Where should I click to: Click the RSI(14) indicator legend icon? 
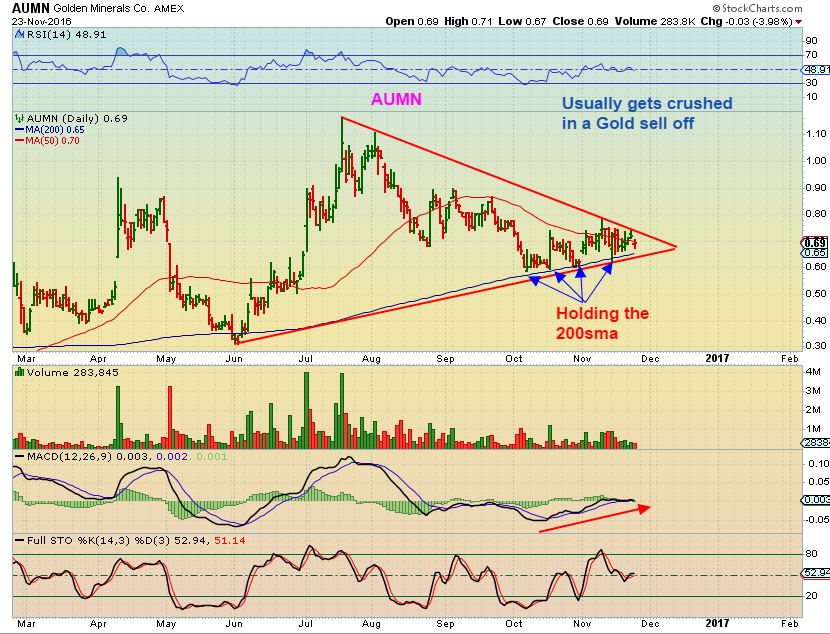19,34
